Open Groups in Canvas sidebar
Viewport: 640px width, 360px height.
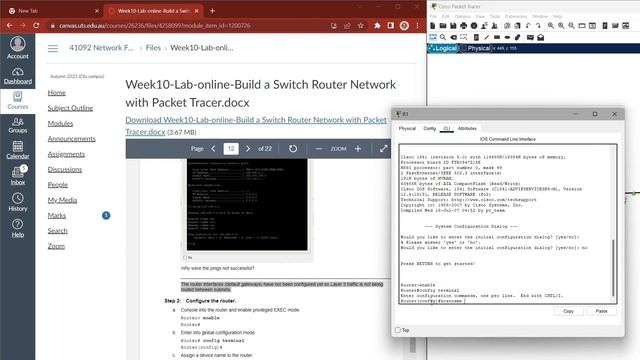18,125
